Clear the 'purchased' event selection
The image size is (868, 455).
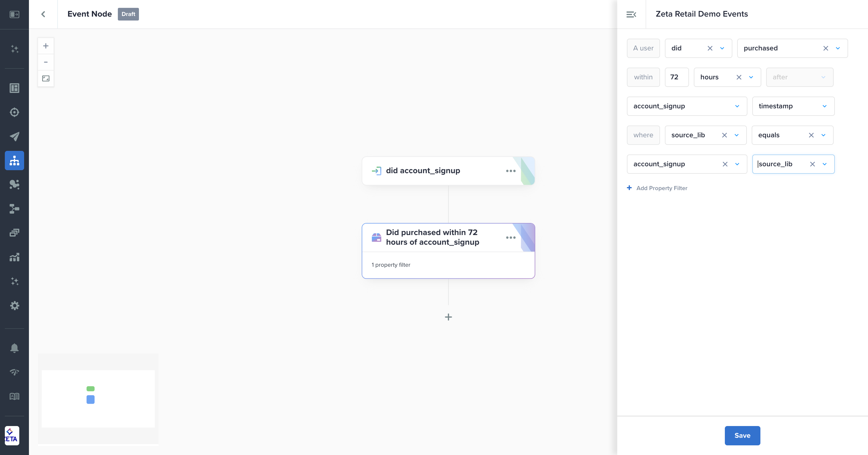point(826,48)
